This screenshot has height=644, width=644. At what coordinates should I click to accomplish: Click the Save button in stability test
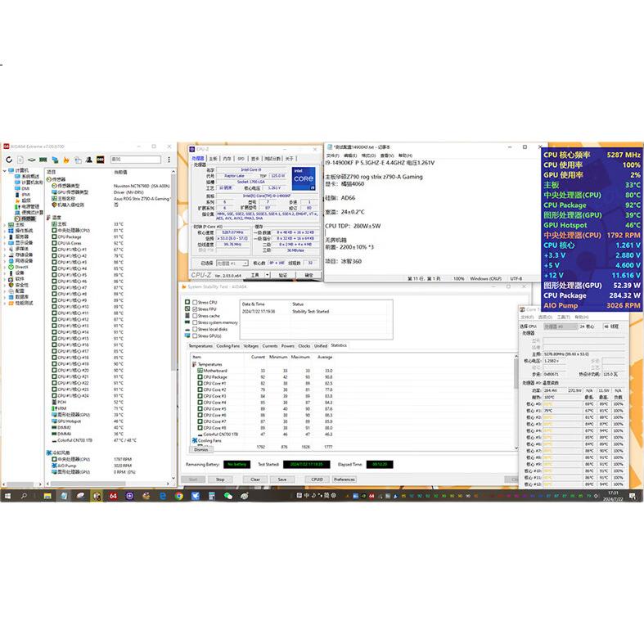click(282, 480)
